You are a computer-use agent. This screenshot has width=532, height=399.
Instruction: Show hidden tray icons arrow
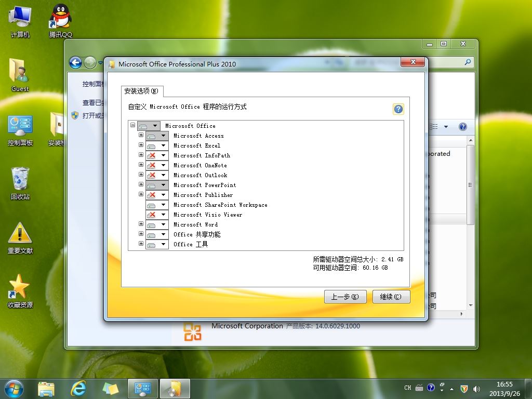point(451,389)
